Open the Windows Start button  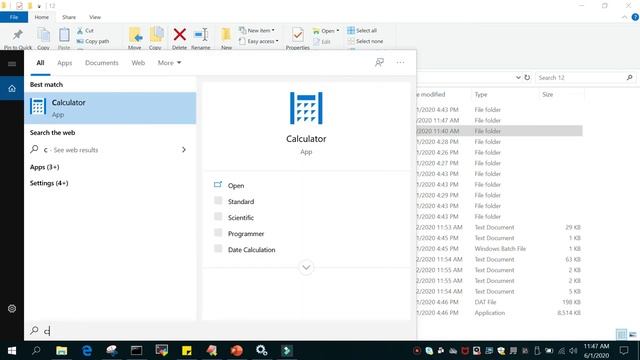point(12,351)
